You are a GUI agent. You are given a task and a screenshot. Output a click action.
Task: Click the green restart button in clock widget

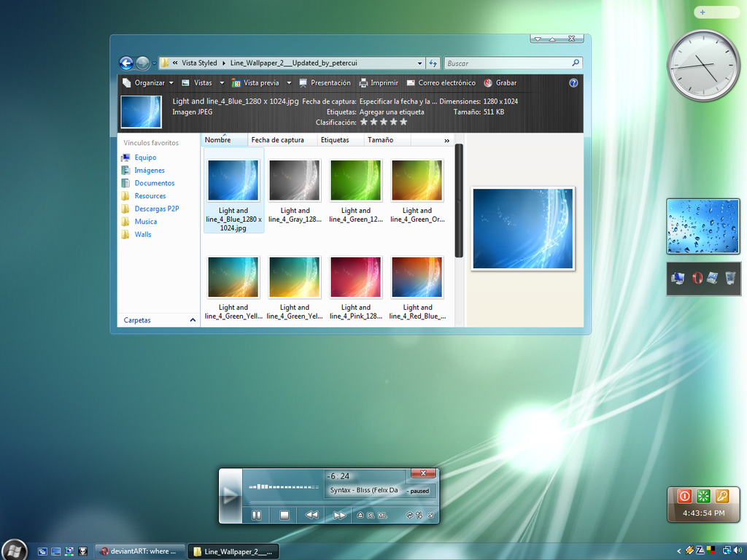tap(703, 496)
